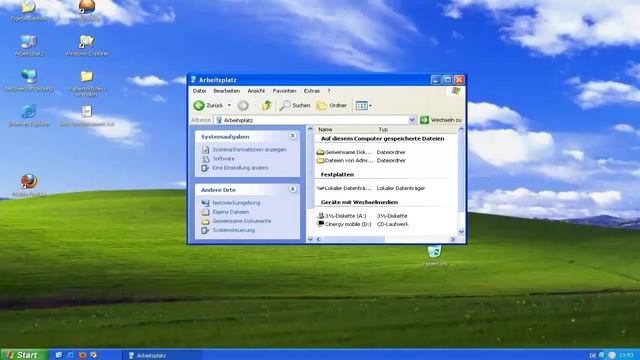This screenshot has width=640, height=360.
Task: Click the file list right scroll arrow
Action: (x=453, y=239)
